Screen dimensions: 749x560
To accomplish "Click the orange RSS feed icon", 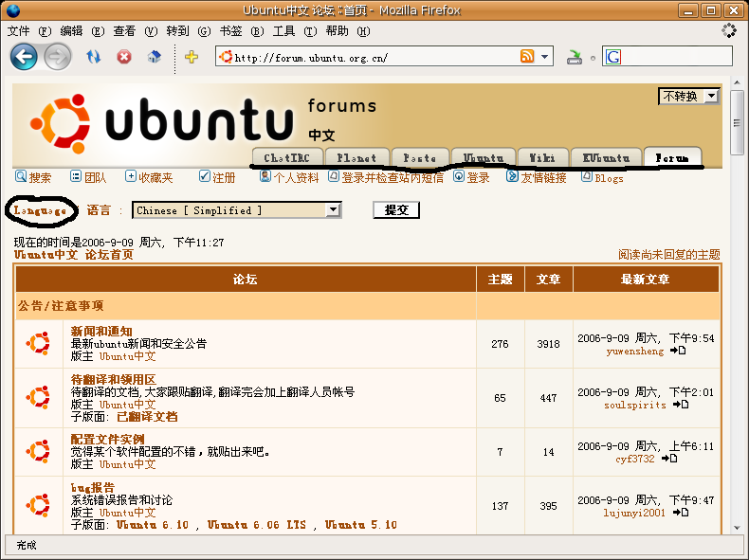I will click(527, 56).
